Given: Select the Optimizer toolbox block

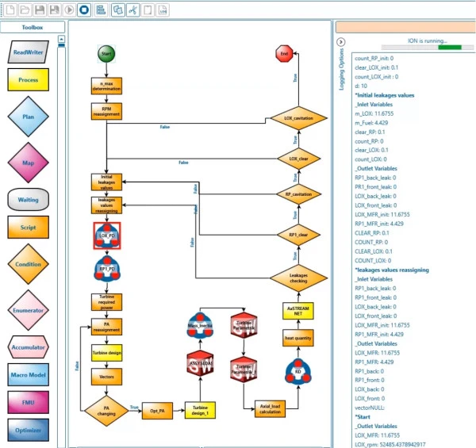Looking at the screenshot, I should point(29,430).
